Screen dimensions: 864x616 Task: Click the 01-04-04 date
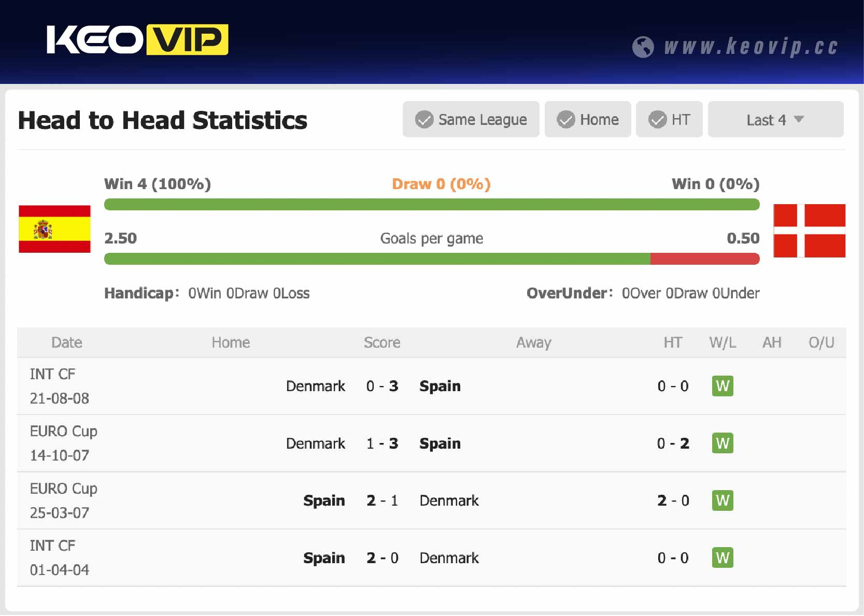click(59, 570)
